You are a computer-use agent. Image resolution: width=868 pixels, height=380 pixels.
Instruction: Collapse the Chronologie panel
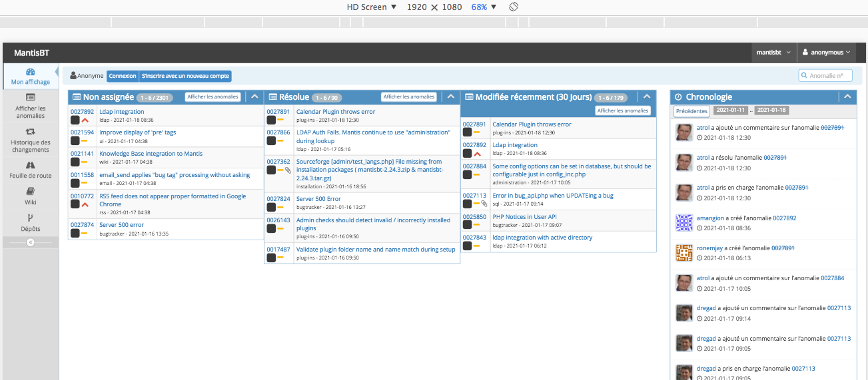tap(847, 96)
